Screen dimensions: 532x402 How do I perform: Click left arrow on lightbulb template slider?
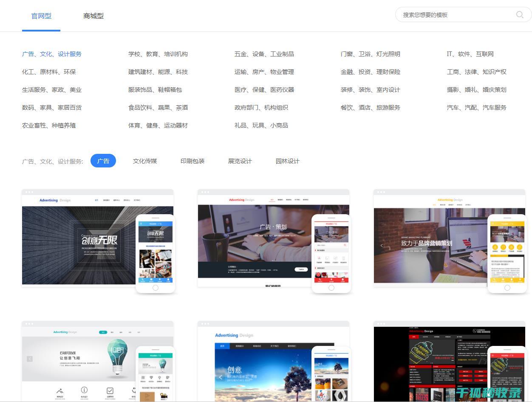point(30,359)
